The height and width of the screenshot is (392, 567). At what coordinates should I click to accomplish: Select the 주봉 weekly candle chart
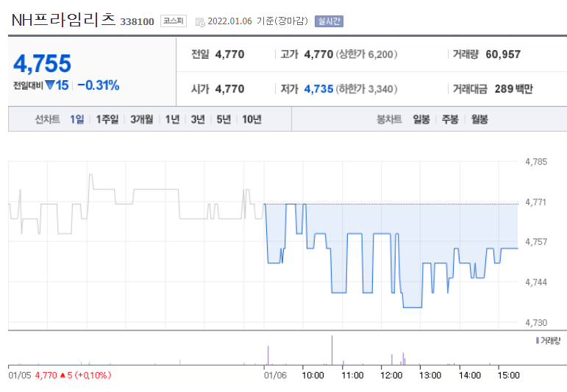click(x=450, y=119)
